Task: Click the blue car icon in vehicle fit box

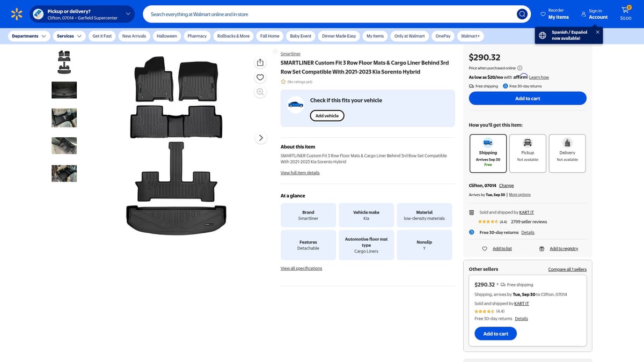Action: pos(296,104)
